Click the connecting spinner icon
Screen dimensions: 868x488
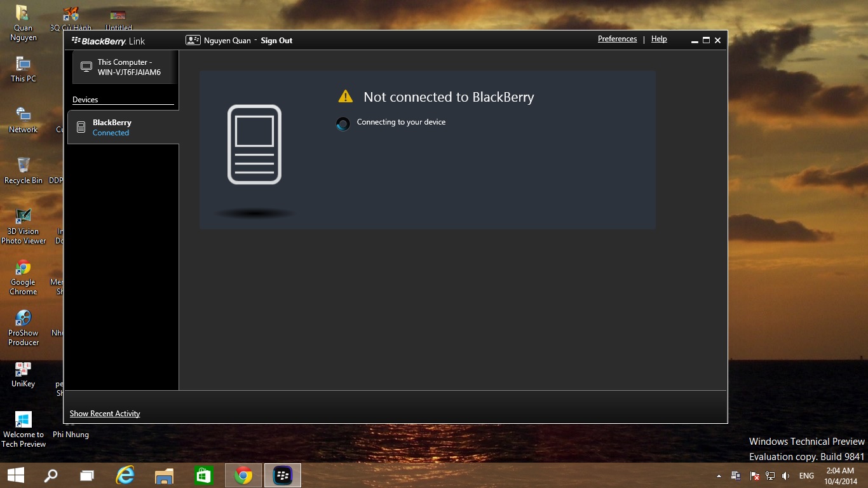click(x=343, y=124)
